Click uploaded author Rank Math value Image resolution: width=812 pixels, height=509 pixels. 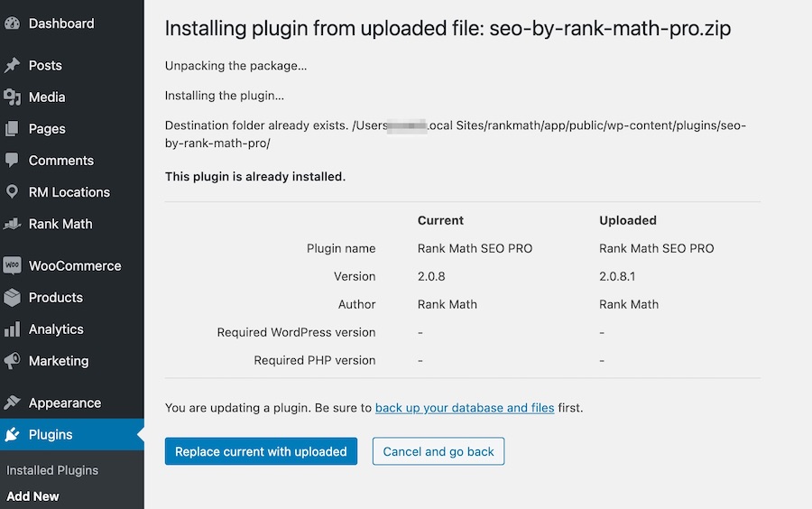(x=629, y=304)
